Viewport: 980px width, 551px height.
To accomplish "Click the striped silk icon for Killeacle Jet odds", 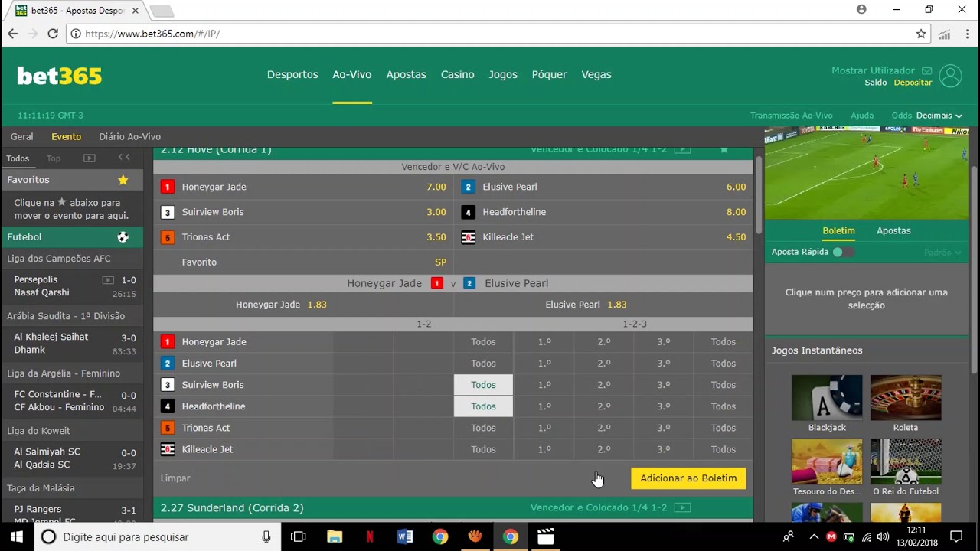I will (x=468, y=237).
